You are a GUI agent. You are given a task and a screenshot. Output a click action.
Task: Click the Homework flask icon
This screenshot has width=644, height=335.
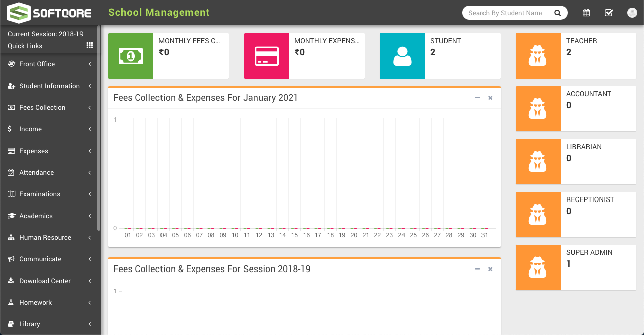point(11,302)
